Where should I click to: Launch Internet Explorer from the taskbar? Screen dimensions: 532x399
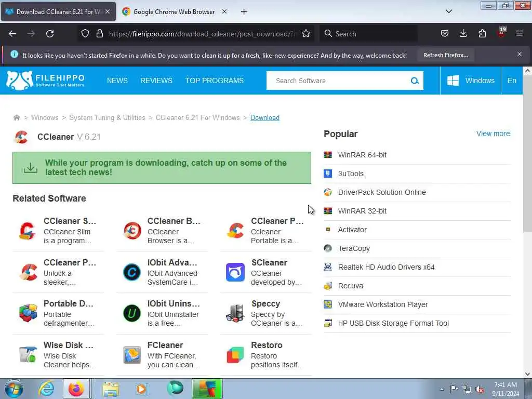46,389
